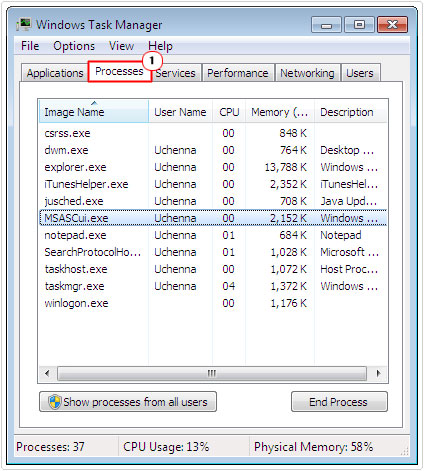Click the 684 K memory value
The image size is (424, 471).
coord(293,235)
